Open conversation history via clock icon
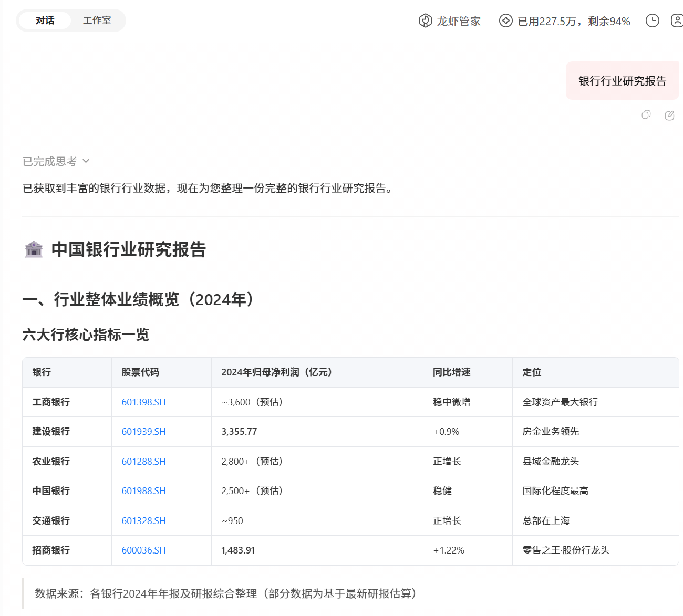 [x=653, y=21]
